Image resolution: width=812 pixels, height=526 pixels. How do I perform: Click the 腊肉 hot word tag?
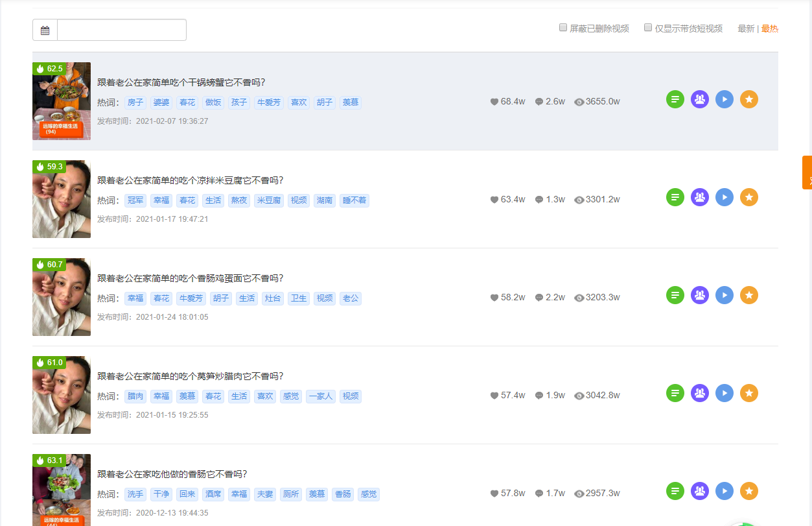(135, 396)
